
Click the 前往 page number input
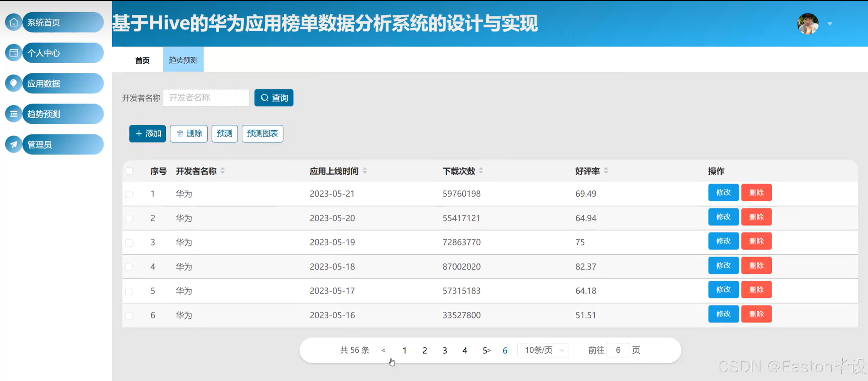pyautogui.click(x=618, y=350)
